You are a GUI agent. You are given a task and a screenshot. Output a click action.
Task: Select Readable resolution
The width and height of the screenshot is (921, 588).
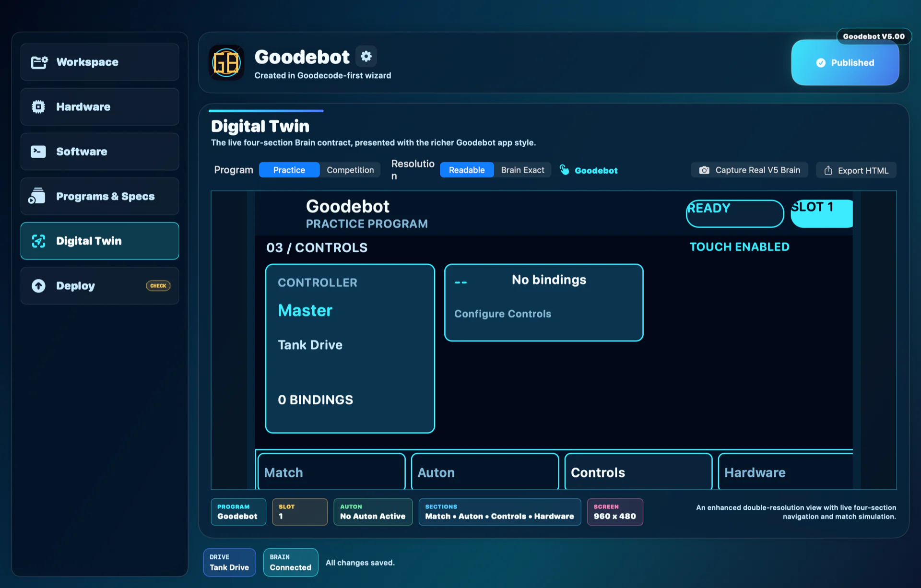467,170
